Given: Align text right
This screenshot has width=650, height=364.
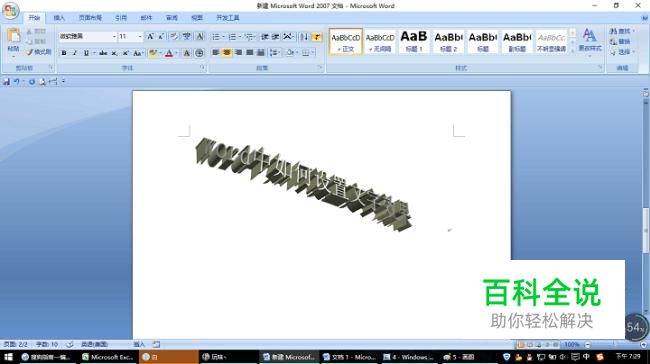Looking at the screenshot, I should point(238,52).
